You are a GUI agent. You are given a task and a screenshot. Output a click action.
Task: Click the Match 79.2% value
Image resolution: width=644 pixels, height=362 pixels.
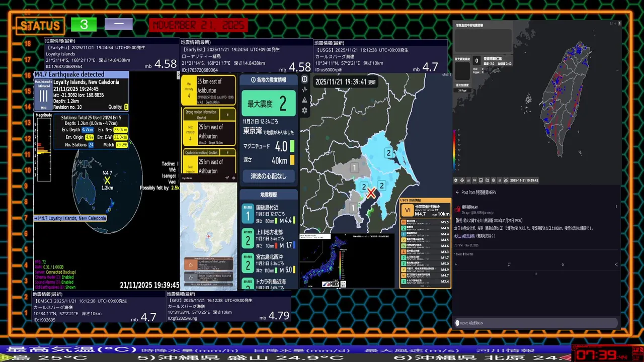coord(122,145)
